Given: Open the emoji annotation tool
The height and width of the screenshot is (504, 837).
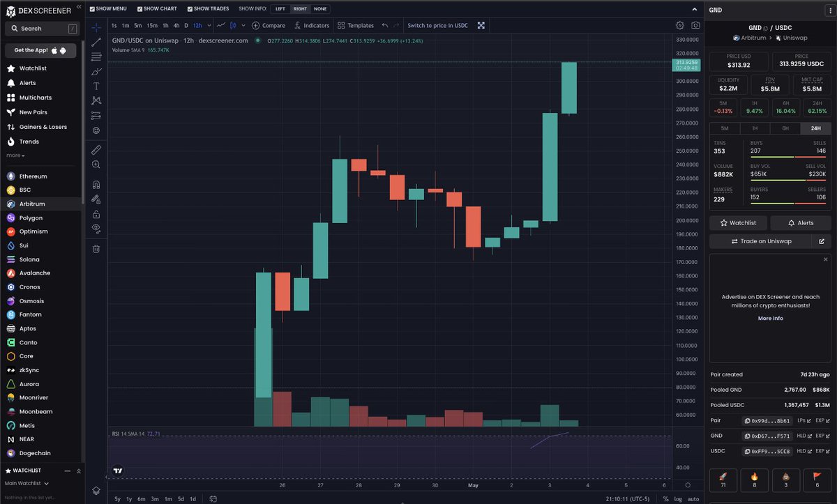Looking at the screenshot, I should click(x=96, y=130).
